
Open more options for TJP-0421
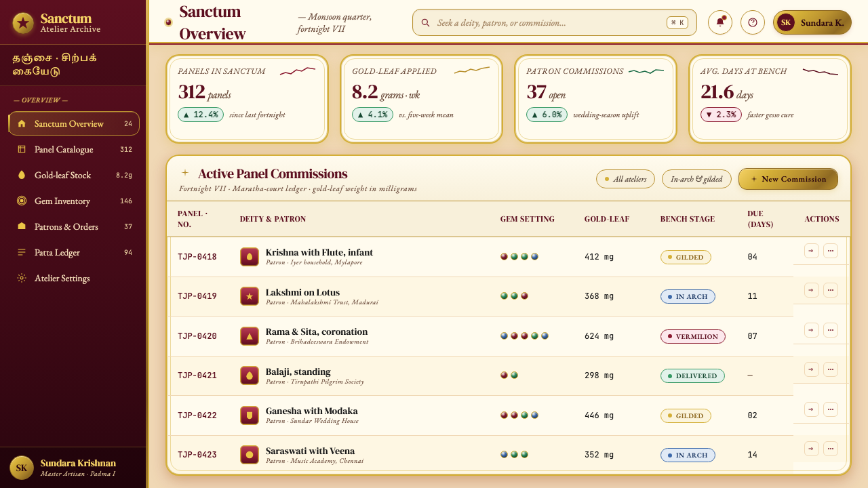(831, 369)
